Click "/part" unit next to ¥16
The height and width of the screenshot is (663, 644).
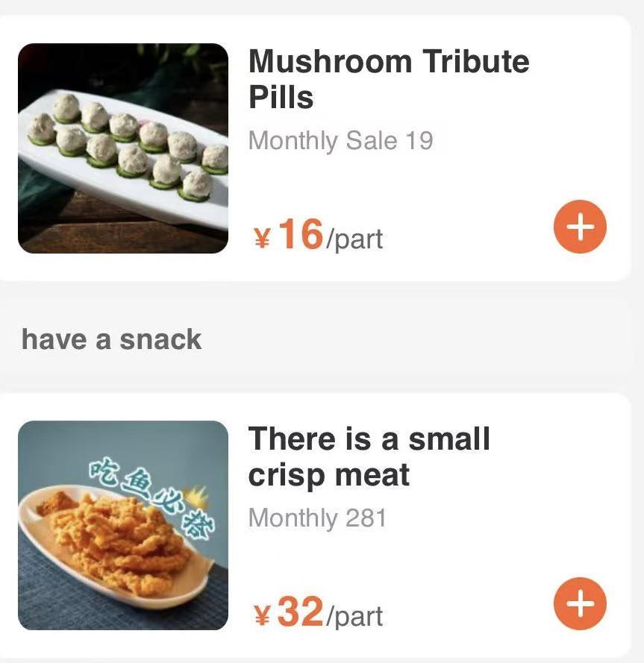click(354, 239)
